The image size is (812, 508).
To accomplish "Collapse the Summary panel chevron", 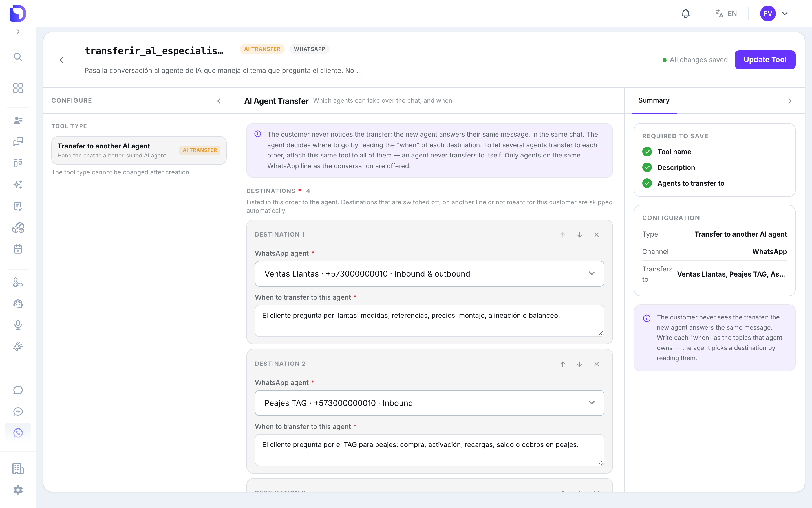I will [x=789, y=101].
